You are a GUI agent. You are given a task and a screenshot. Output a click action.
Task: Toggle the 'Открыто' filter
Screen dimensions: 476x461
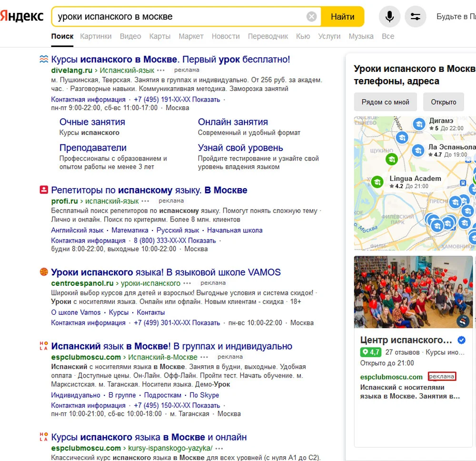[x=443, y=102]
